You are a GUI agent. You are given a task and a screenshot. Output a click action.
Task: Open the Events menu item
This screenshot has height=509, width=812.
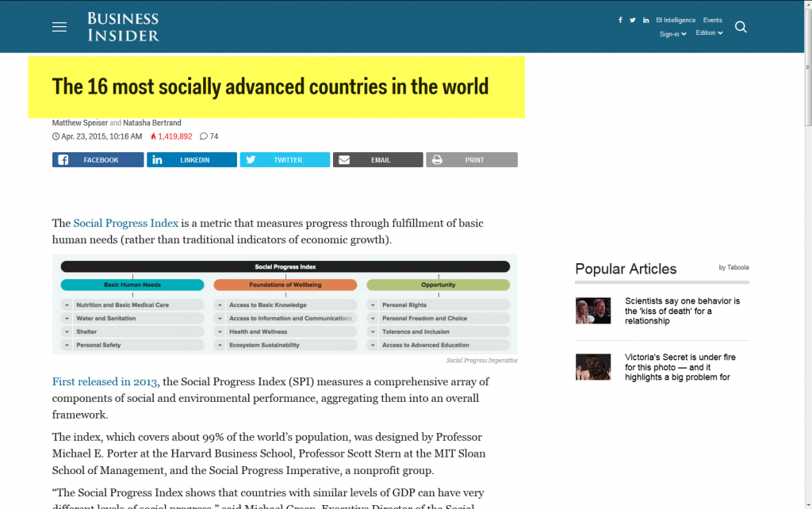point(712,21)
